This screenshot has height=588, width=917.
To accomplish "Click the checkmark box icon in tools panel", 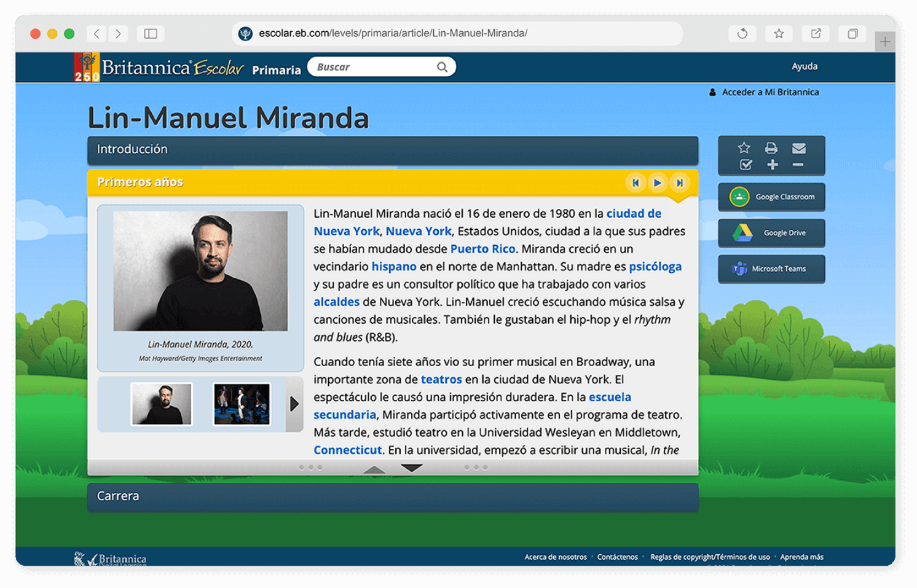I will pyautogui.click(x=746, y=165).
